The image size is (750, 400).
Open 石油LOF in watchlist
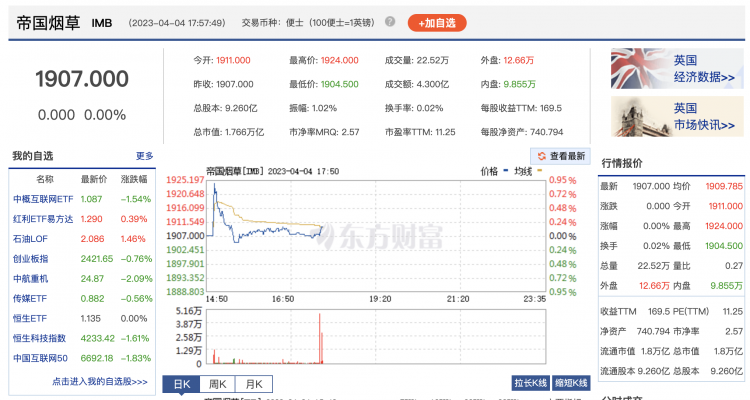[30, 239]
